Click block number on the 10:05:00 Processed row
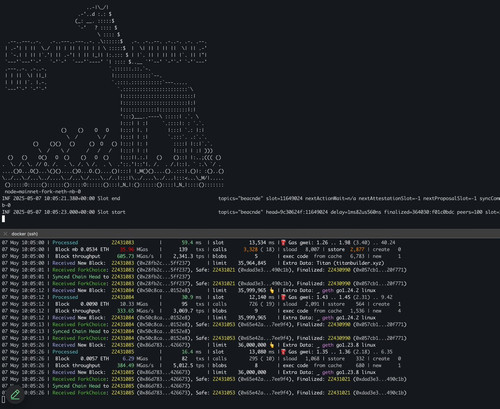Viewport: 500px width, 409px height. 123,243
